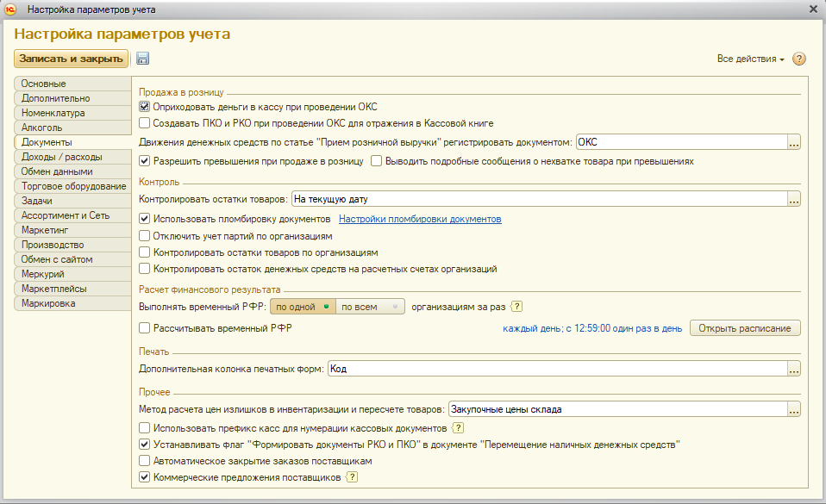Viewport: 826px width, 504px height.
Task: Click help hint next to 'организациям за раз'
Action: 516,307
